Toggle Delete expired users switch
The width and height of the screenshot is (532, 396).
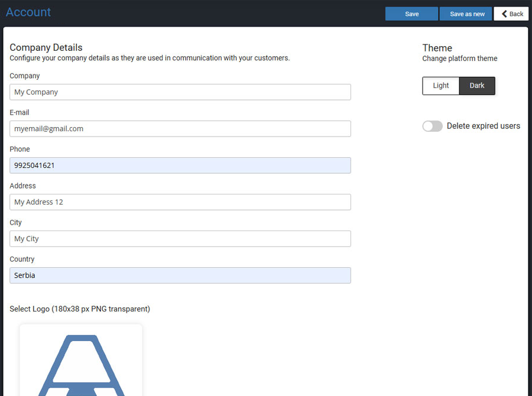click(432, 126)
